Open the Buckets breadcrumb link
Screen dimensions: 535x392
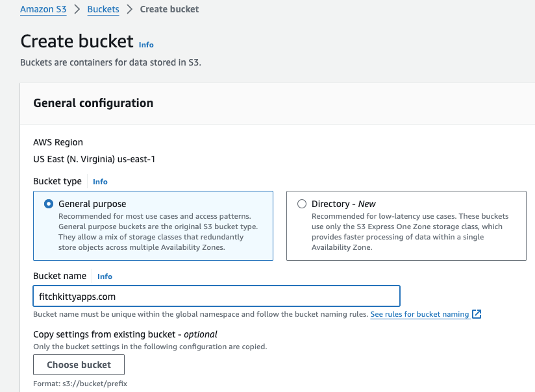coord(102,9)
